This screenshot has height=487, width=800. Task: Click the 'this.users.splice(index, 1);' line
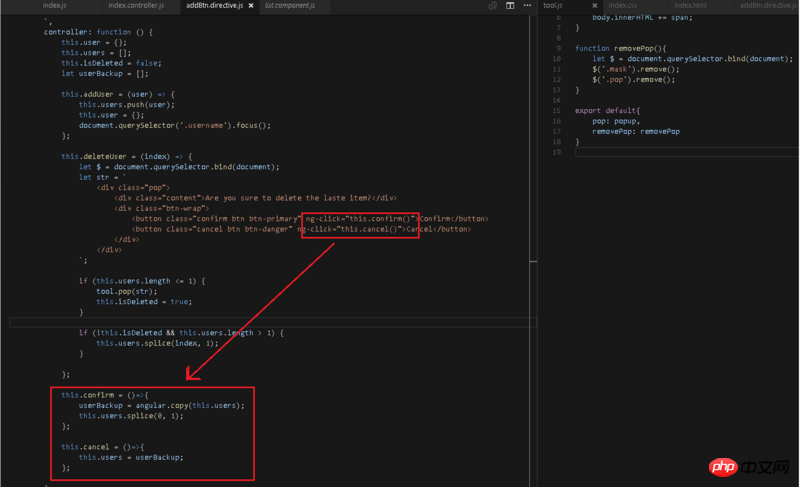157,343
